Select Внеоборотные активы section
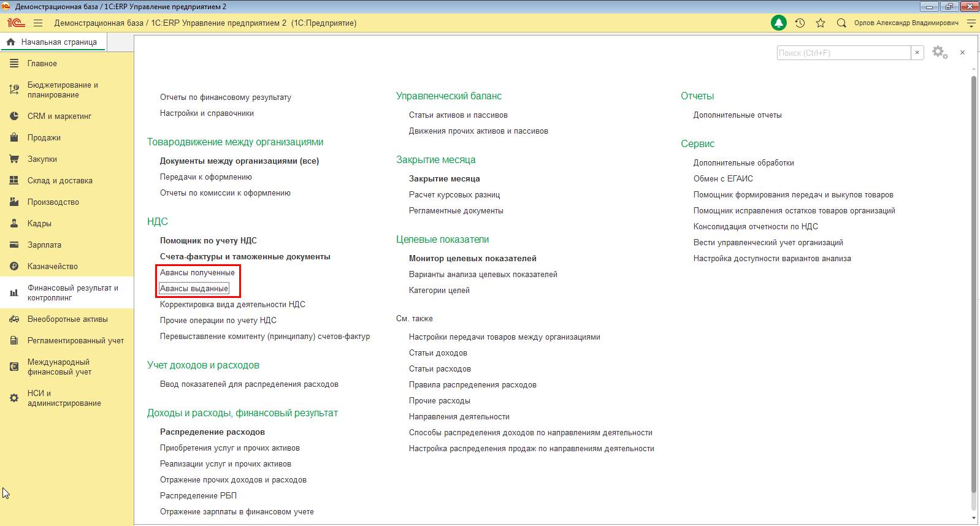The width and height of the screenshot is (980, 526). (67, 319)
